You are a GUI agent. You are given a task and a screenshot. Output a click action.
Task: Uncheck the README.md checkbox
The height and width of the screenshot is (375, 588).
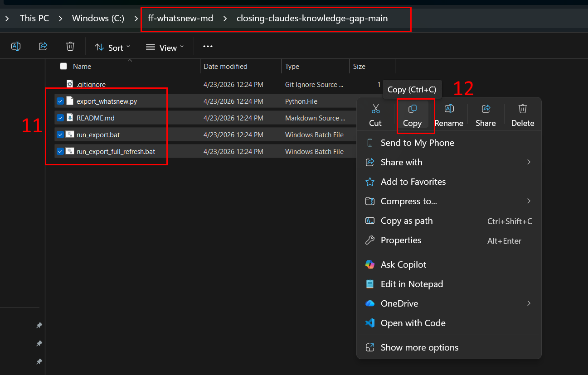pos(60,118)
